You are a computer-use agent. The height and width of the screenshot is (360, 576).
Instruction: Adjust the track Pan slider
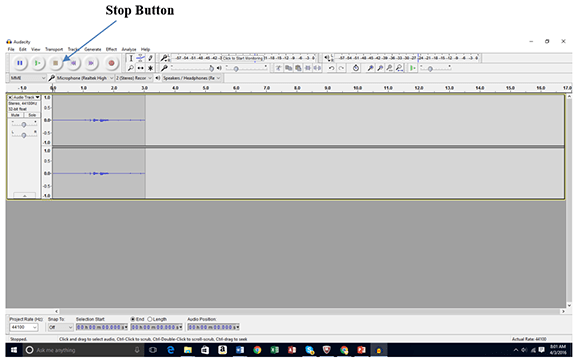tap(24, 134)
